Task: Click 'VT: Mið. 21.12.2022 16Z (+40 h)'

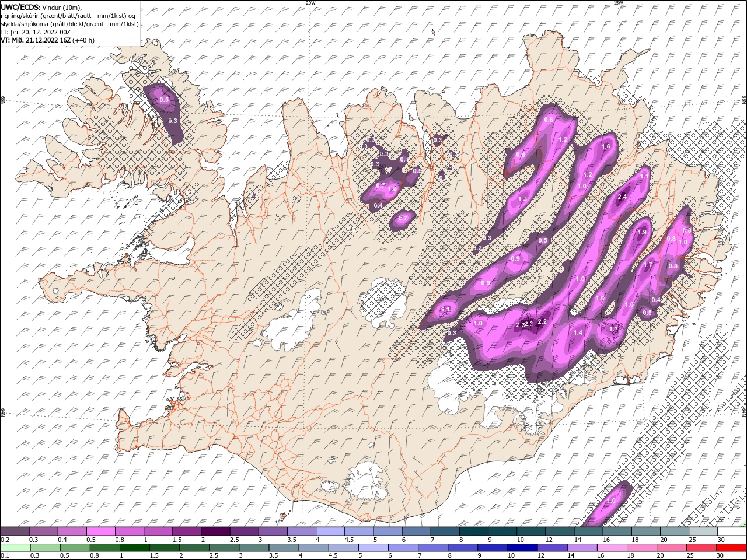Action: pos(47,40)
